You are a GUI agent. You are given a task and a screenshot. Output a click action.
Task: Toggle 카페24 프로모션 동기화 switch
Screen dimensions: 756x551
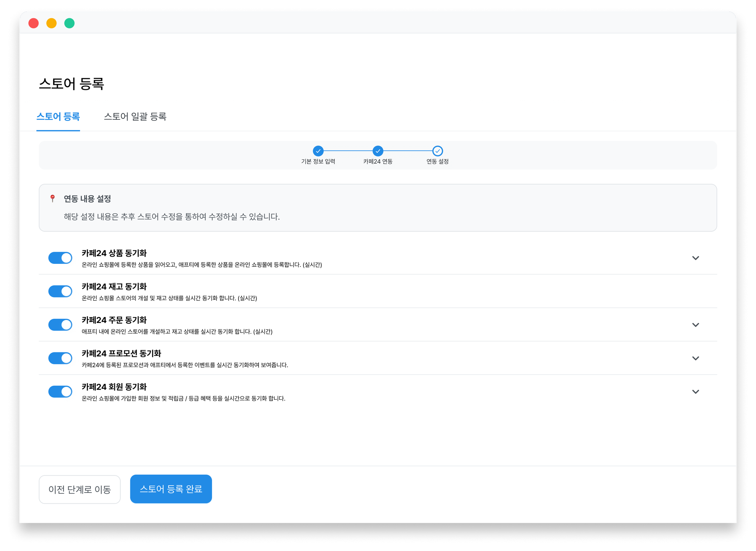coord(60,358)
